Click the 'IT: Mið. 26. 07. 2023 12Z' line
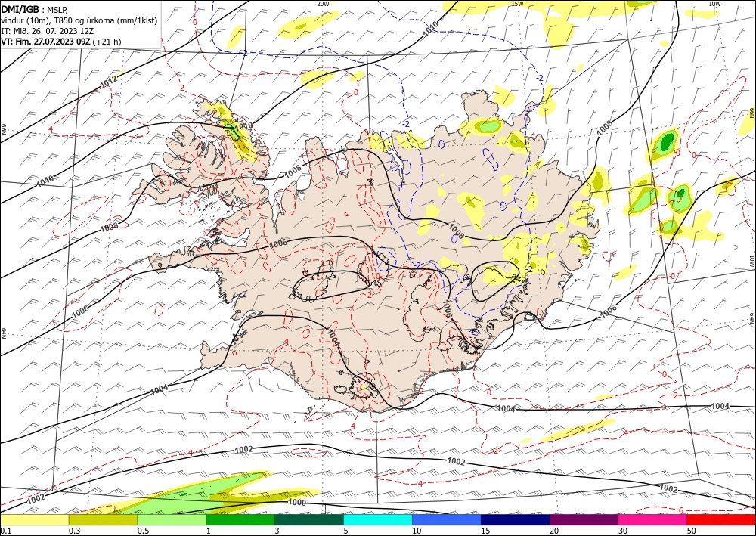 click(47, 30)
